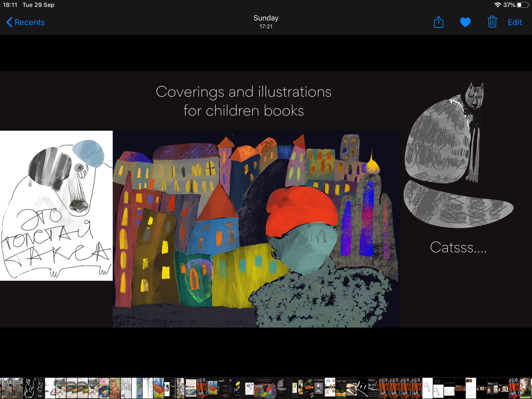Select the red rooster painting thumbnail
Viewport: 532px width, 399px height.
pyautogui.click(x=158, y=388)
